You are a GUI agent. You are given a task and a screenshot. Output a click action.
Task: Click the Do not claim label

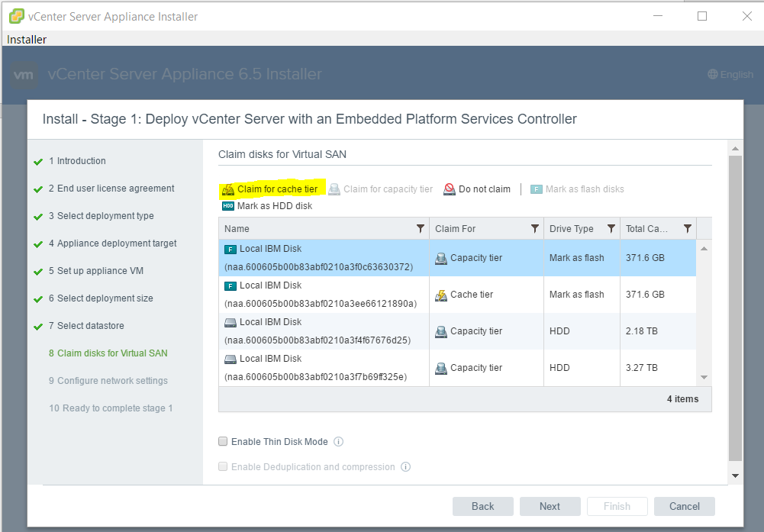pos(485,189)
